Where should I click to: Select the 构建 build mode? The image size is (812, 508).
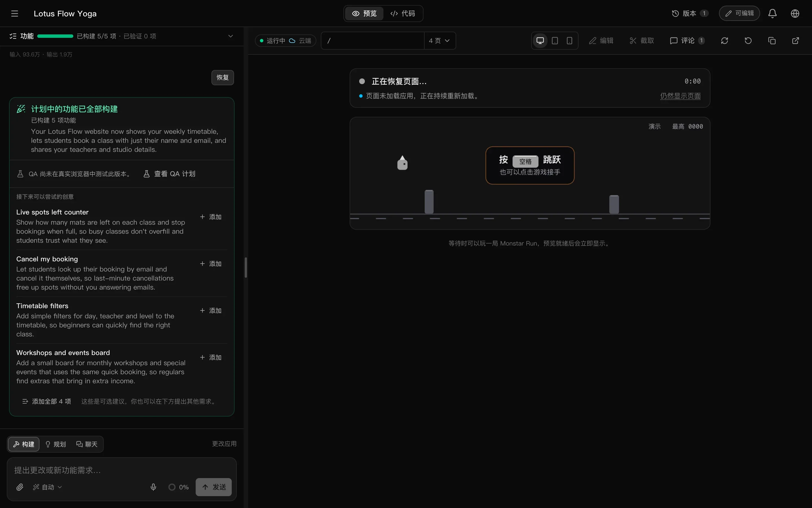click(x=23, y=444)
